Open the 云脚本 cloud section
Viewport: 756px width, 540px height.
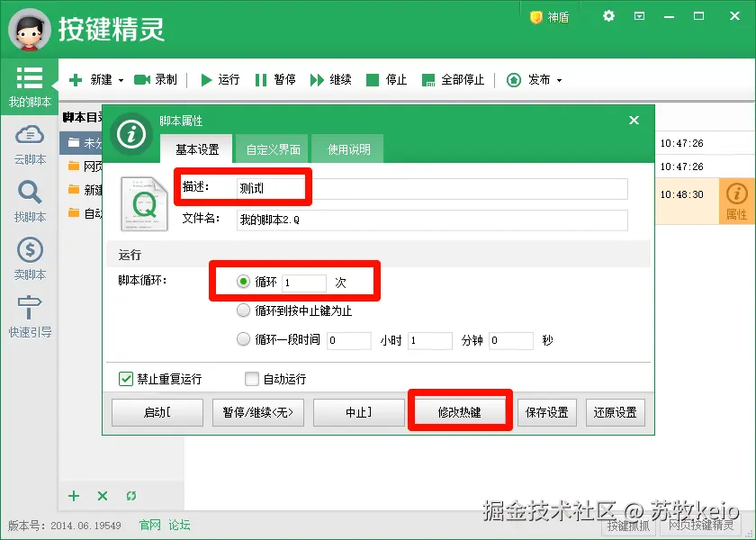[x=30, y=145]
